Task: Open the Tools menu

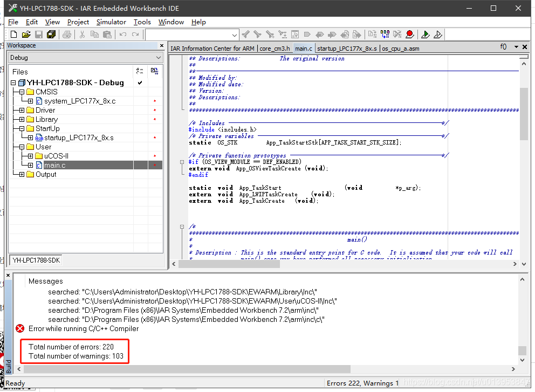Action: pyautogui.click(x=142, y=22)
